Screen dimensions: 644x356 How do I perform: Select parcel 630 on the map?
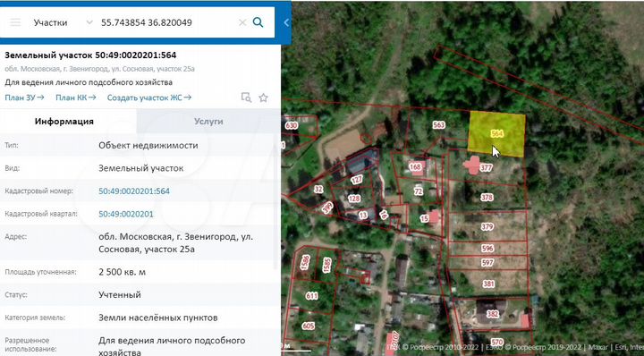click(x=292, y=125)
